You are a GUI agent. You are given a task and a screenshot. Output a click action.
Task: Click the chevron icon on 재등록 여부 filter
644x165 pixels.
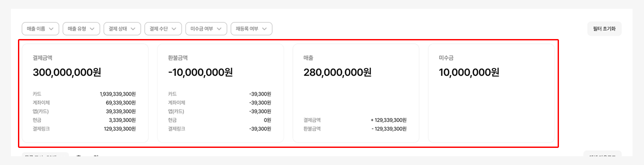[265, 29]
